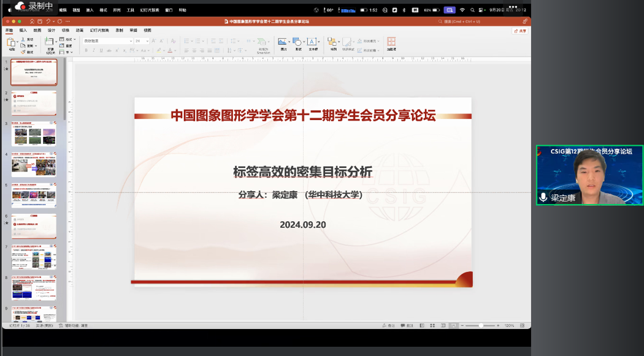Select slide 3 thumbnail in slide panel

click(x=34, y=134)
